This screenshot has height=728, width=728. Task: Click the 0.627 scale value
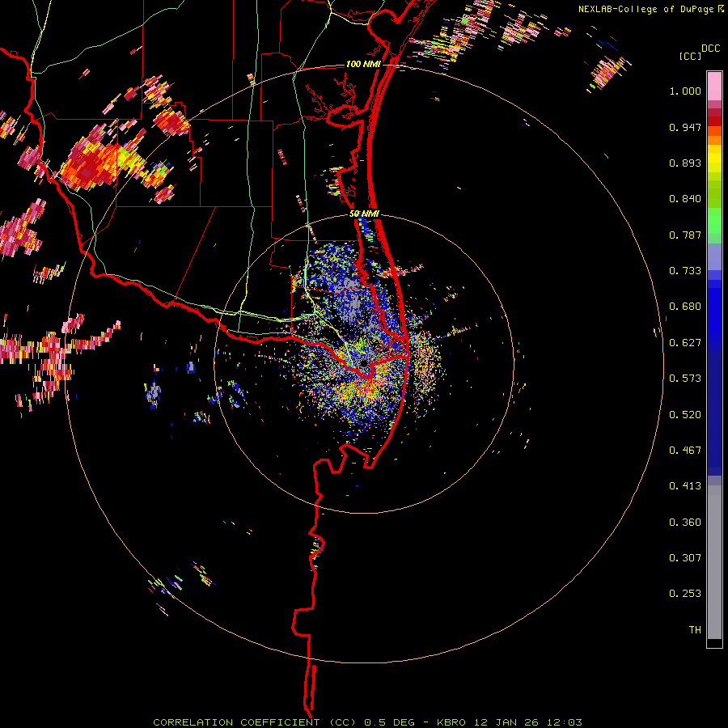[685, 343]
